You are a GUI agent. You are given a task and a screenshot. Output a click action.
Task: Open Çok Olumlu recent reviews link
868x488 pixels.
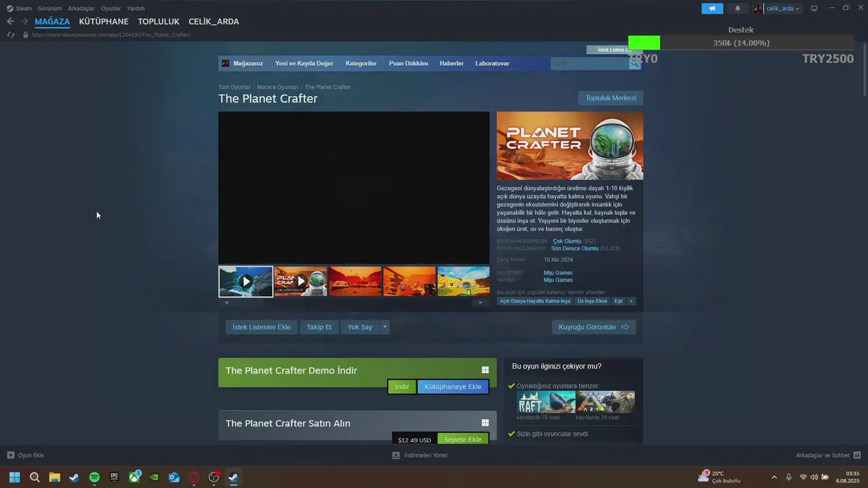567,241
